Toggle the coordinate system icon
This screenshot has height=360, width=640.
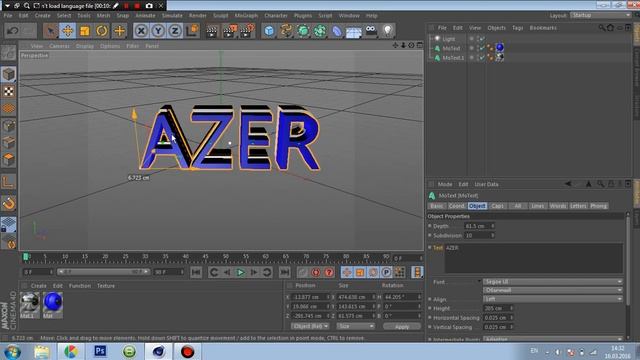(x=192, y=31)
